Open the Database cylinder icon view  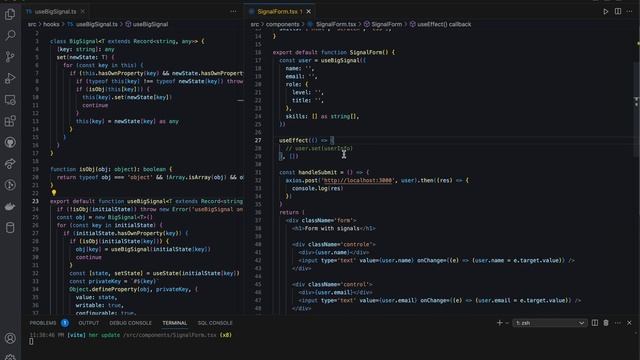point(10,227)
